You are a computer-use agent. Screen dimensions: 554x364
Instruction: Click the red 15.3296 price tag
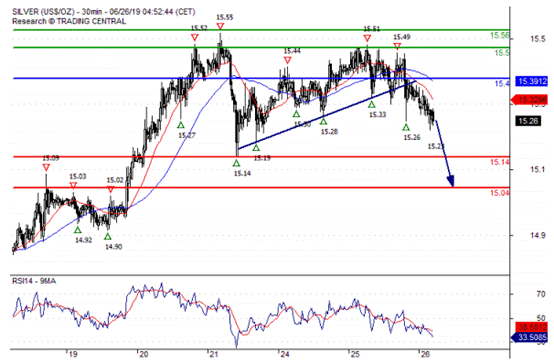click(529, 100)
